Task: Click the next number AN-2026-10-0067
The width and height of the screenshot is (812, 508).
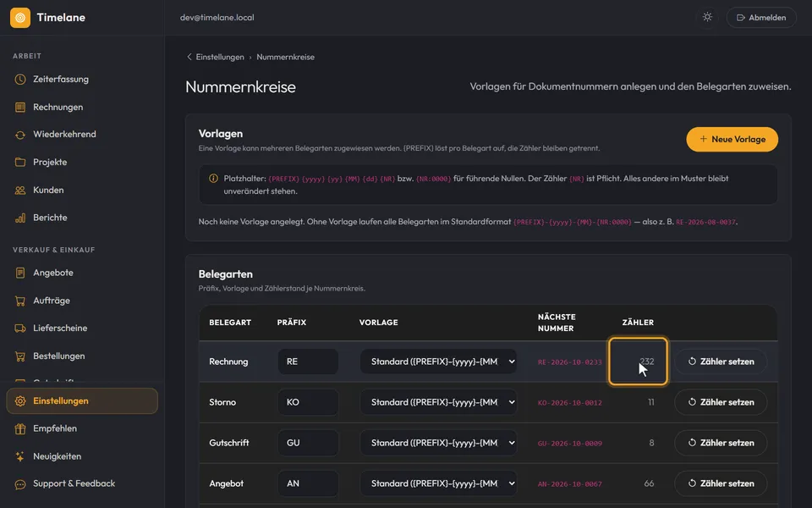Action: pos(569,484)
